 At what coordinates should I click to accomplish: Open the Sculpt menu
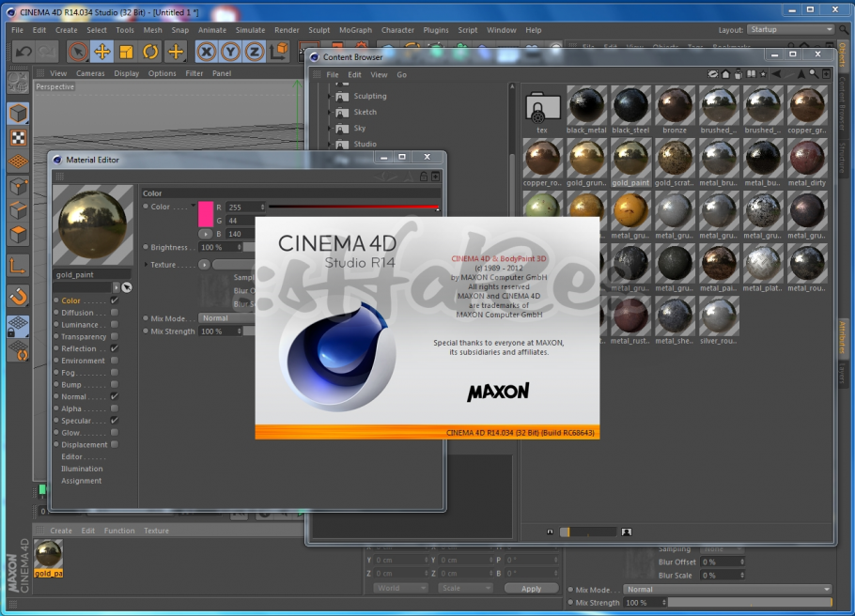click(319, 30)
